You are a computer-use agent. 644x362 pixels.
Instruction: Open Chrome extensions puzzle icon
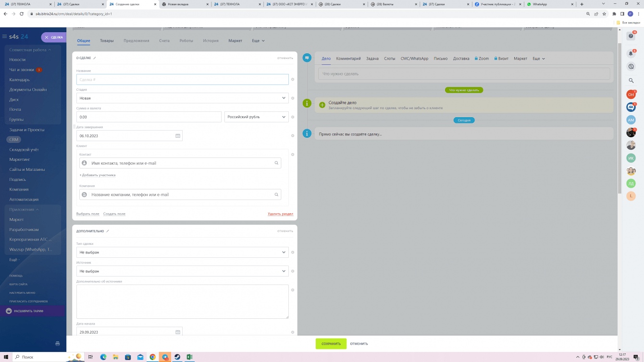(614, 14)
